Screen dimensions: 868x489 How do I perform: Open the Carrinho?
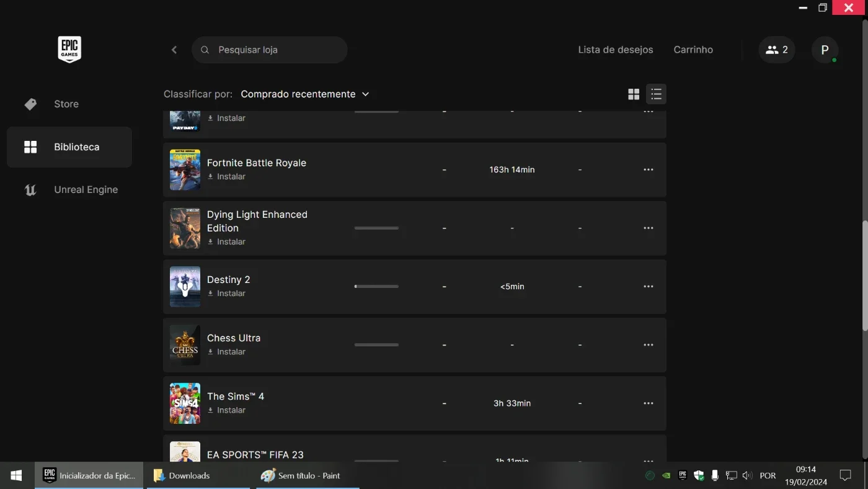click(x=693, y=50)
